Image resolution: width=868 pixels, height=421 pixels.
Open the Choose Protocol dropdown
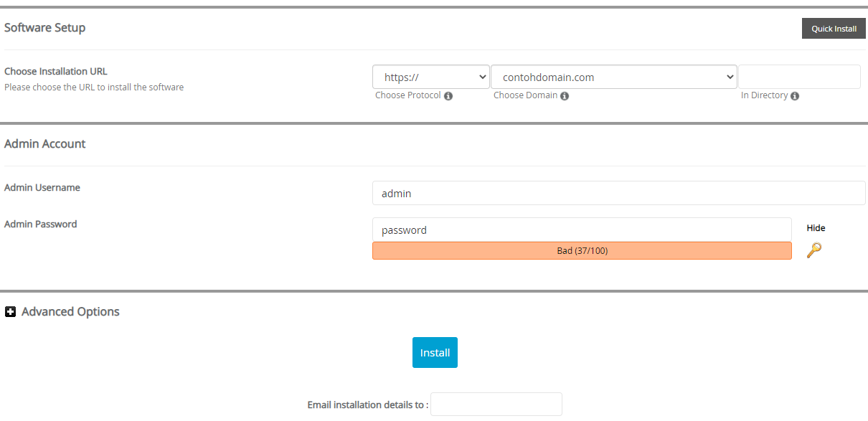pyautogui.click(x=430, y=77)
